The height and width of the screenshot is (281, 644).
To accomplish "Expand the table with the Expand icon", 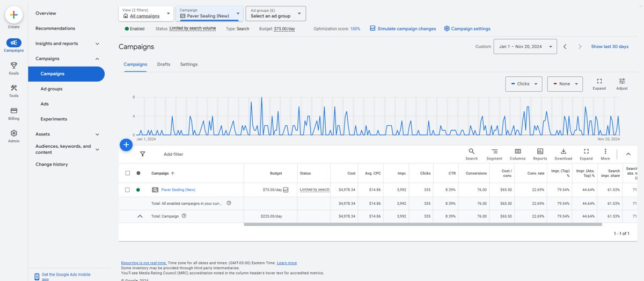I will [586, 152].
